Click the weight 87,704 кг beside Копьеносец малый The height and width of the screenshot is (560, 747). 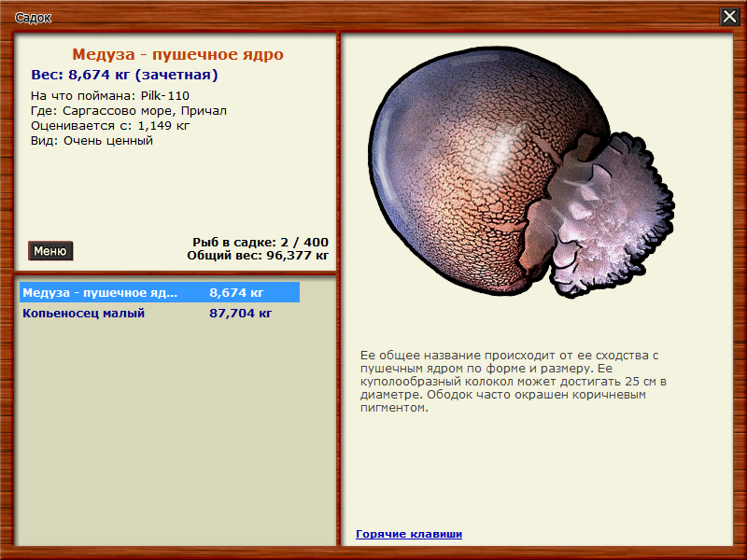(x=244, y=314)
